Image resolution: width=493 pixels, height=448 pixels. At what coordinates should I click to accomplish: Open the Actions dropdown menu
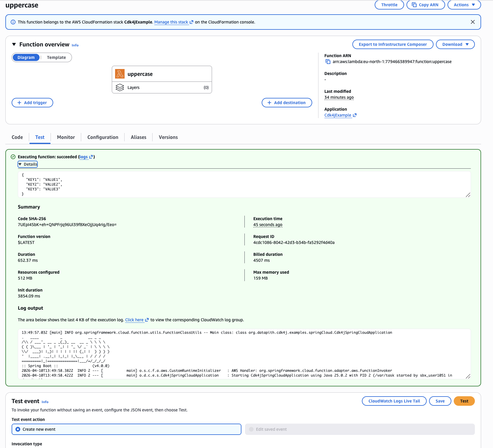(x=464, y=5)
